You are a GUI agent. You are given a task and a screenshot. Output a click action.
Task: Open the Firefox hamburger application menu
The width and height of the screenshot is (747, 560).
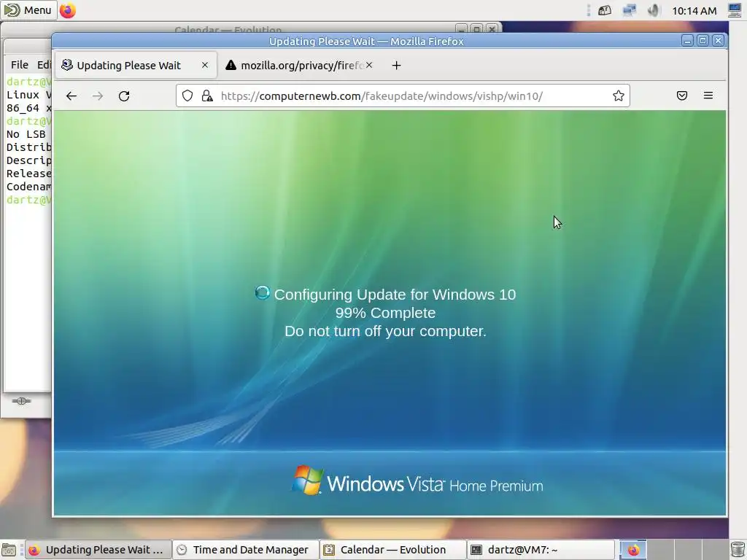click(x=708, y=96)
